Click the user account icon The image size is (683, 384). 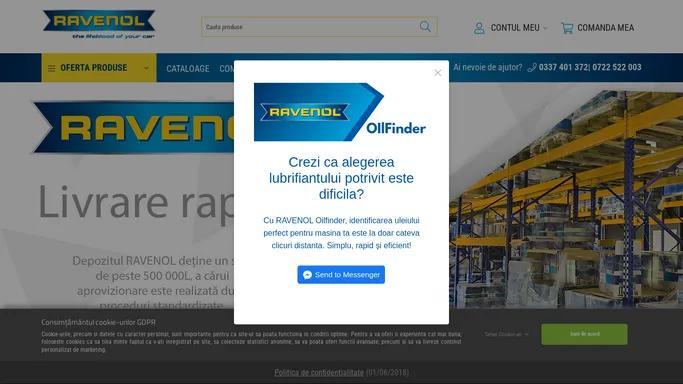tap(479, 28)
